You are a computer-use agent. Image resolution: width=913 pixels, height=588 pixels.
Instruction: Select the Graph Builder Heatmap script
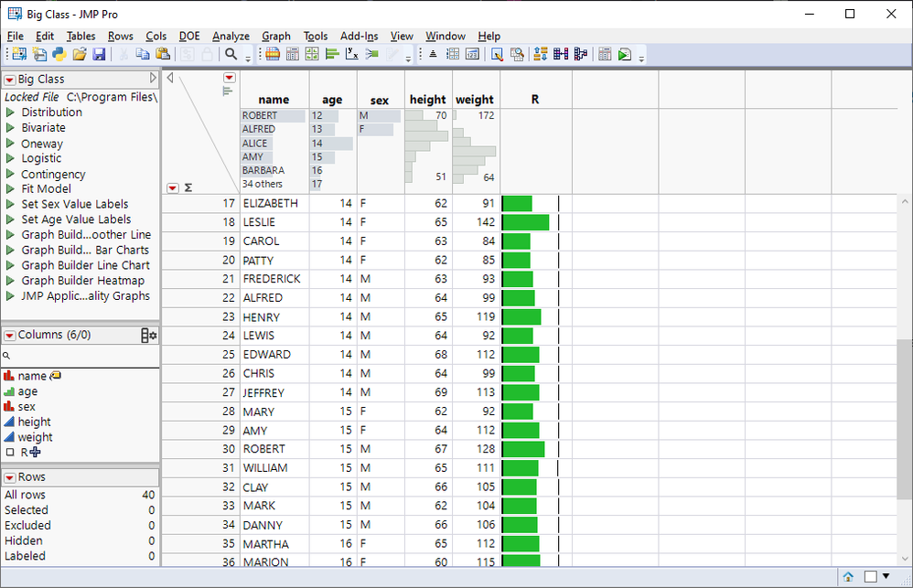tap(82, 281)
